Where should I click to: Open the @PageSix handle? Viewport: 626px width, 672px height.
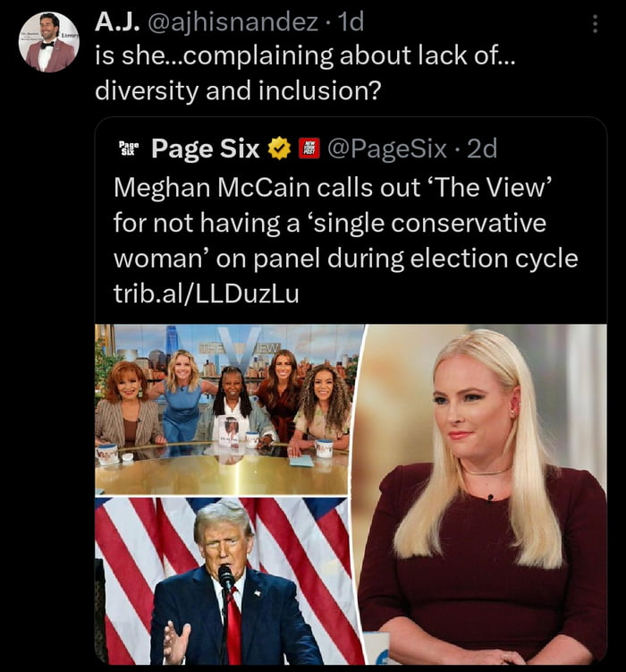point(391,149)
